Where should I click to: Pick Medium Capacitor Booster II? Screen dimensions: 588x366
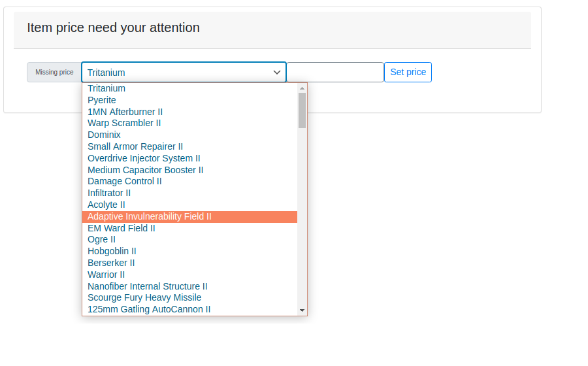point(189,170)
